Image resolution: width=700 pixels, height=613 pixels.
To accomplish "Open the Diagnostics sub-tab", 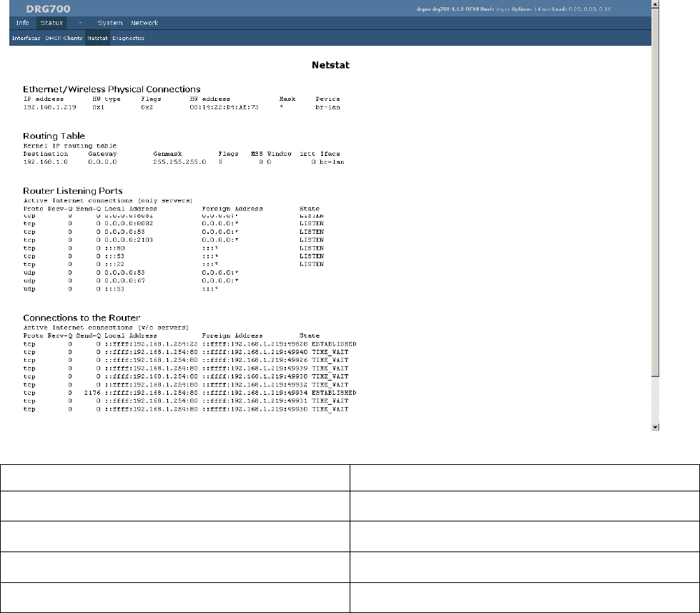I will coord(128,39).
